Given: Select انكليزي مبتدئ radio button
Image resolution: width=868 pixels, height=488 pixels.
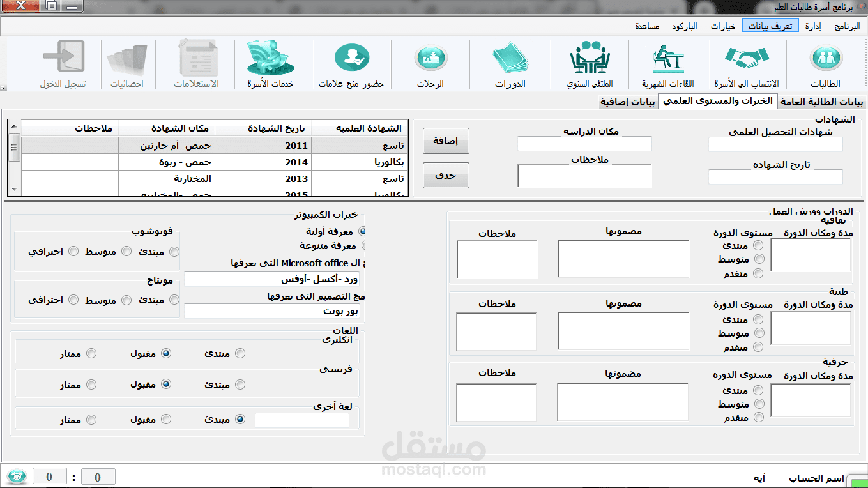Looking at the screenshot, I should pos(240,353).
